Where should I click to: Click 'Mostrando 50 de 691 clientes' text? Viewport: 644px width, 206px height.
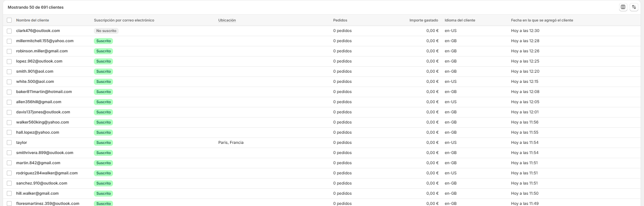tap(35, 8)
